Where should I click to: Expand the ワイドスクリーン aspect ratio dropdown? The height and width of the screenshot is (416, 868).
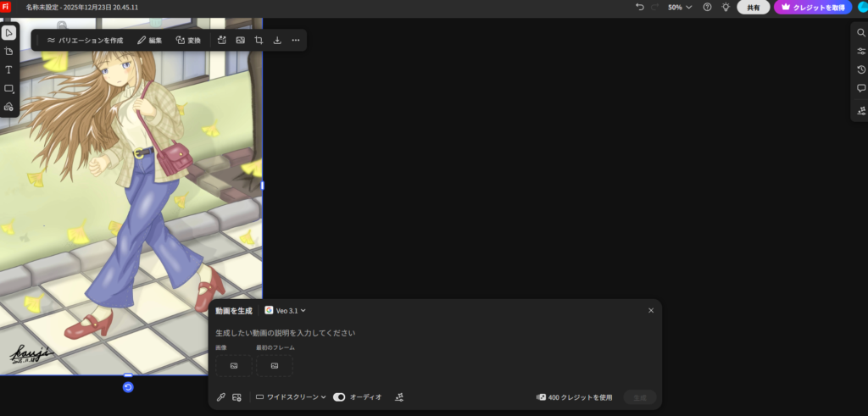pos(291,397)
